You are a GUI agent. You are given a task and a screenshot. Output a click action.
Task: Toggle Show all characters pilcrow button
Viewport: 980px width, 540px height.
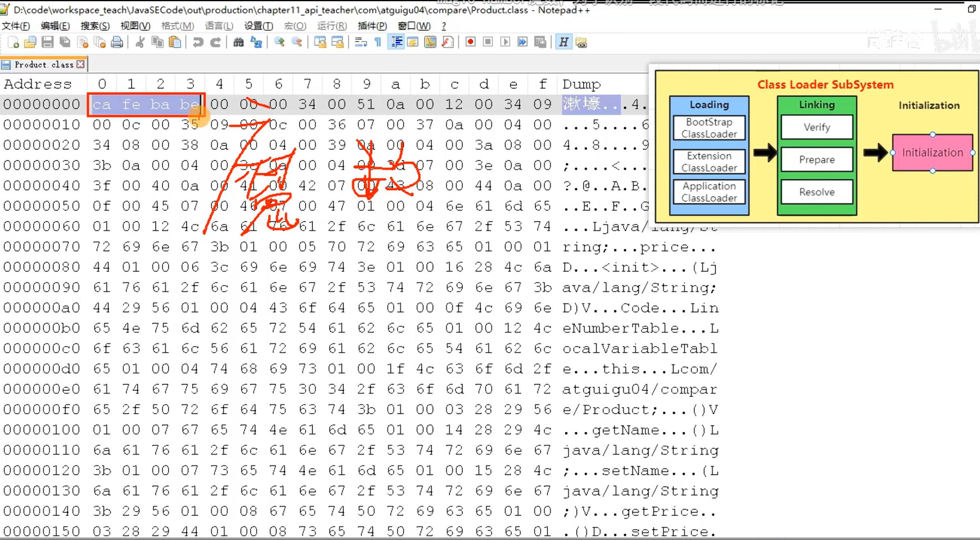pyautogui.click(x=378, y=42)
